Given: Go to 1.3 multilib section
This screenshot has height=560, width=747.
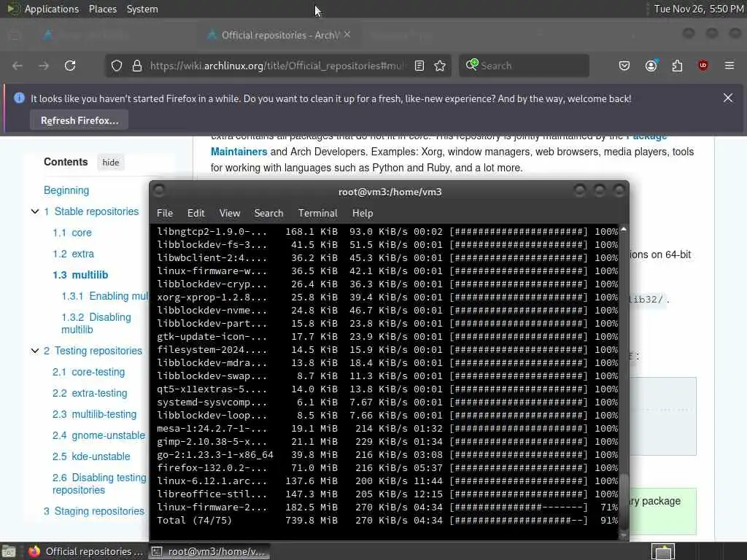Looking at the screenshot, I should [x=80, y=275].
